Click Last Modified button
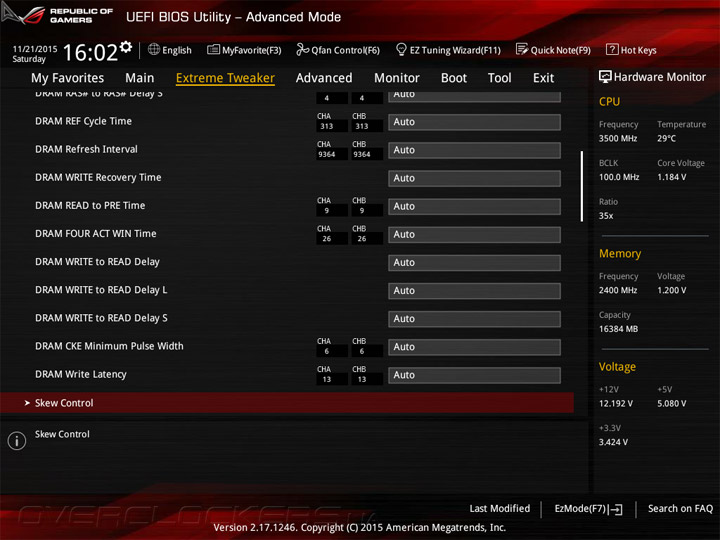The width and height of the screenshot is (720, 540). [500, 508]
